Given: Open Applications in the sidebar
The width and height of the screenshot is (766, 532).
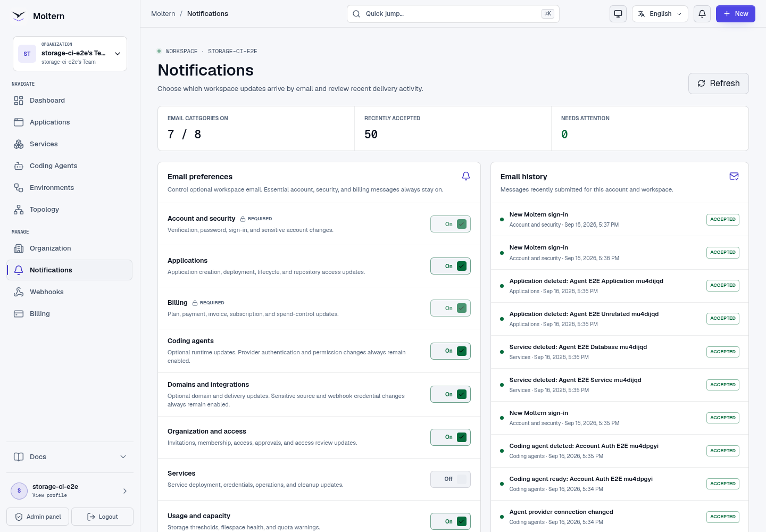Looking at the screenshot, I should coord(69,122).
